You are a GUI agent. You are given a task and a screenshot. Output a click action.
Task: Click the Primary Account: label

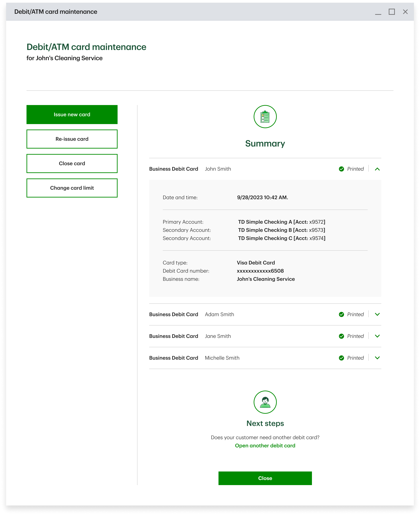point(183,222)
